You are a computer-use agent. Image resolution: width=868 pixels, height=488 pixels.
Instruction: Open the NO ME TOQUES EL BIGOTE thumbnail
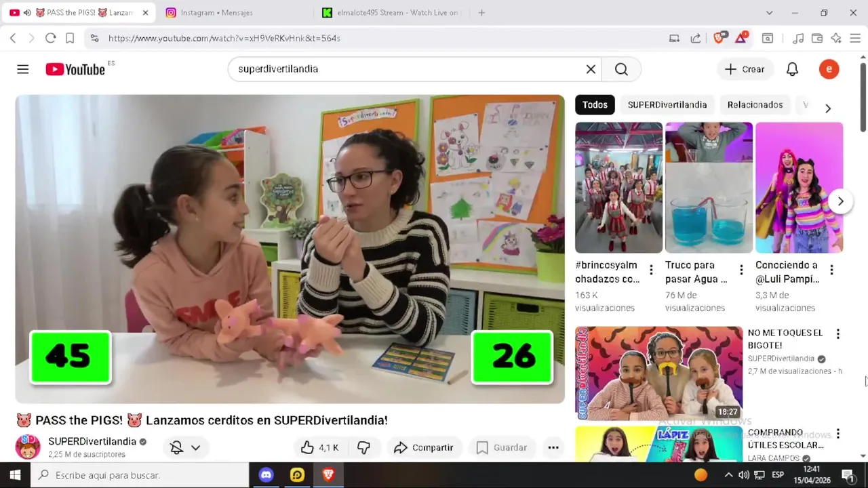[x=658, y=373]
